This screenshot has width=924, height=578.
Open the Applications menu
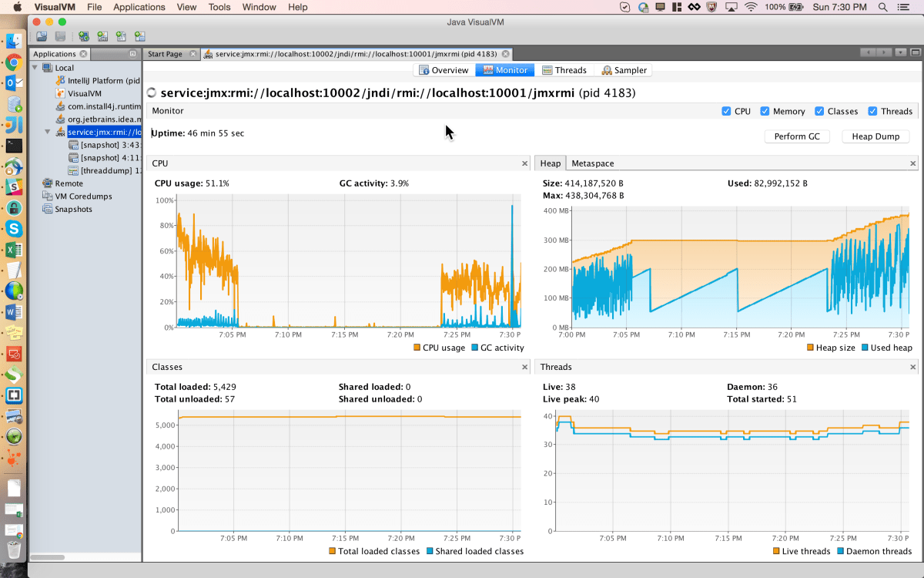click(139, 7)
